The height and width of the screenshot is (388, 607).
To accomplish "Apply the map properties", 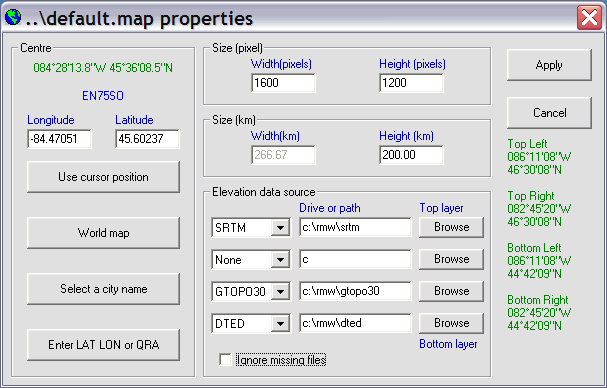I will tap(549, 65).
